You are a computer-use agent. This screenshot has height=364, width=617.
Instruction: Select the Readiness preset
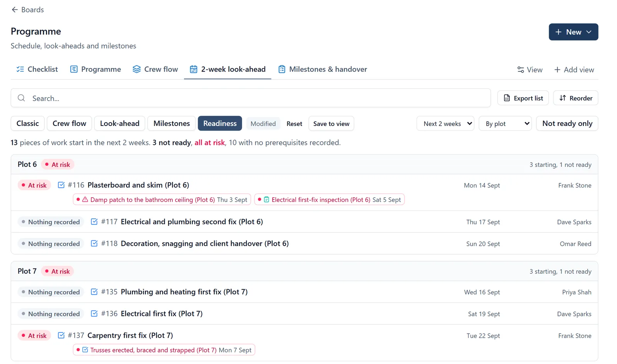[x=220, y=124]
